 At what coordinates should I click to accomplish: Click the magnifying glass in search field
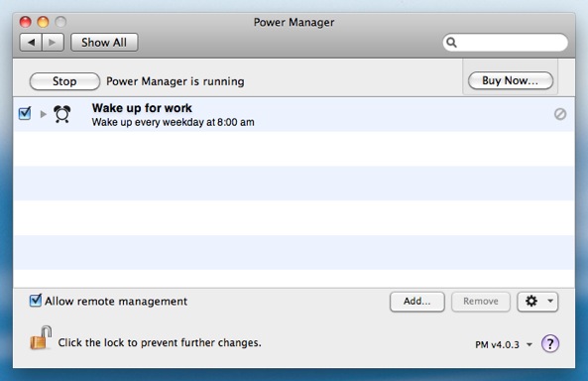[x=452, y=43]
